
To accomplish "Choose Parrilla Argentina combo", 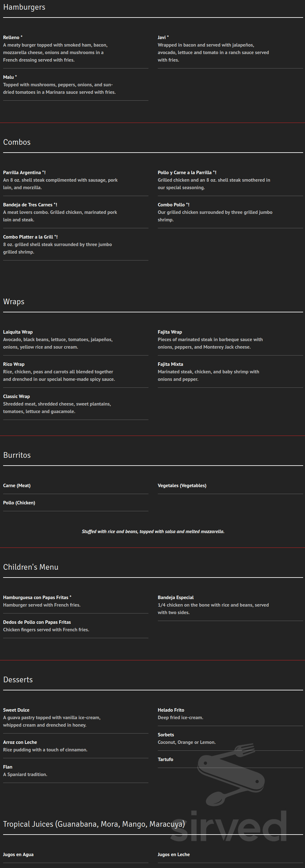I will [x=24, y=173].
